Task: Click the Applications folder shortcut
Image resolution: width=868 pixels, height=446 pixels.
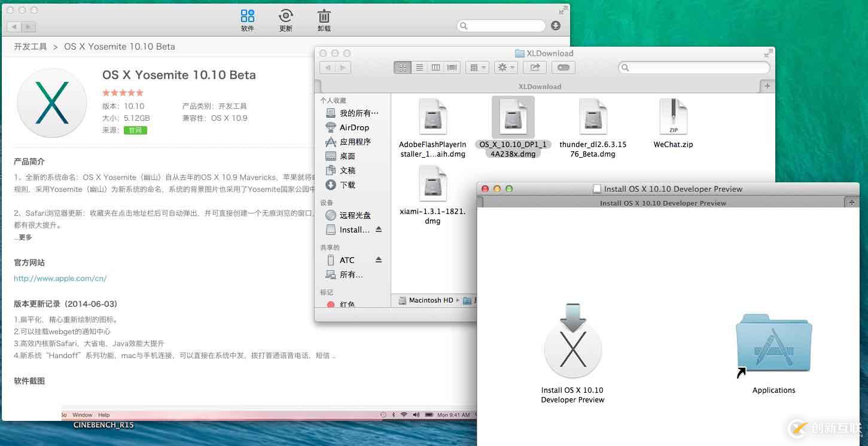Action: (773, 353)
